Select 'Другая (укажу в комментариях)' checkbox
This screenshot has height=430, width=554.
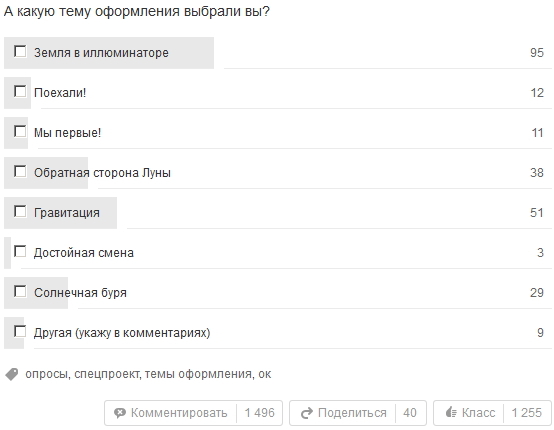(20, 331)
